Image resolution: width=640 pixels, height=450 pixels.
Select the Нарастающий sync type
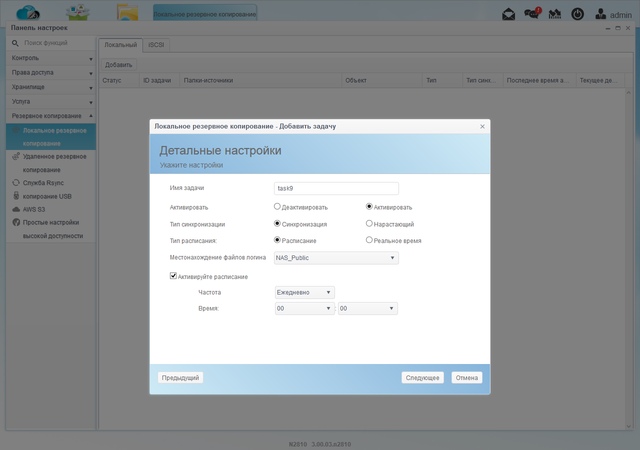[369, 223]
